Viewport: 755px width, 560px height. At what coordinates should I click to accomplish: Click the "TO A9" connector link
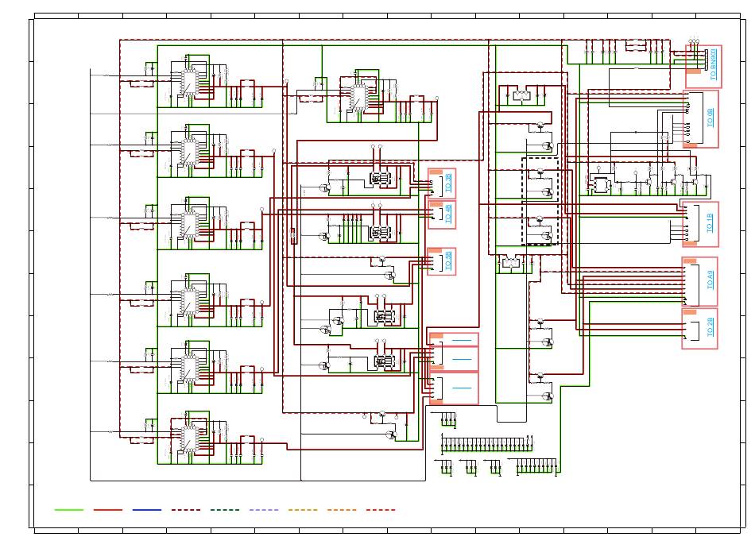710,280
